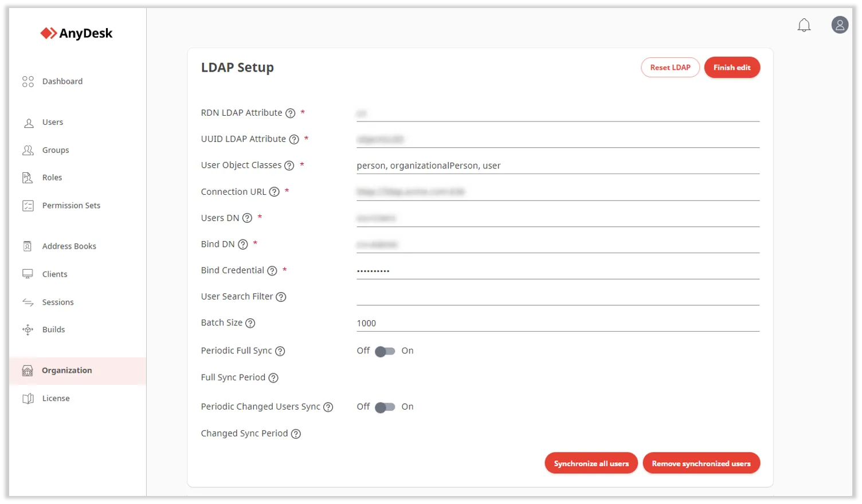862x504 pixels.
Task: Open Dashboard from the sidebar
Action: pyautogui.click(x=62, y=81)
